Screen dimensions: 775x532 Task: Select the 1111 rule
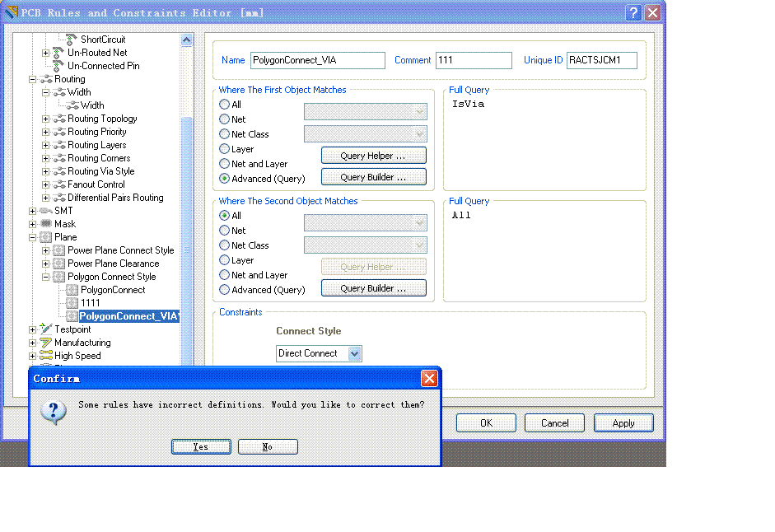point(91,303)
